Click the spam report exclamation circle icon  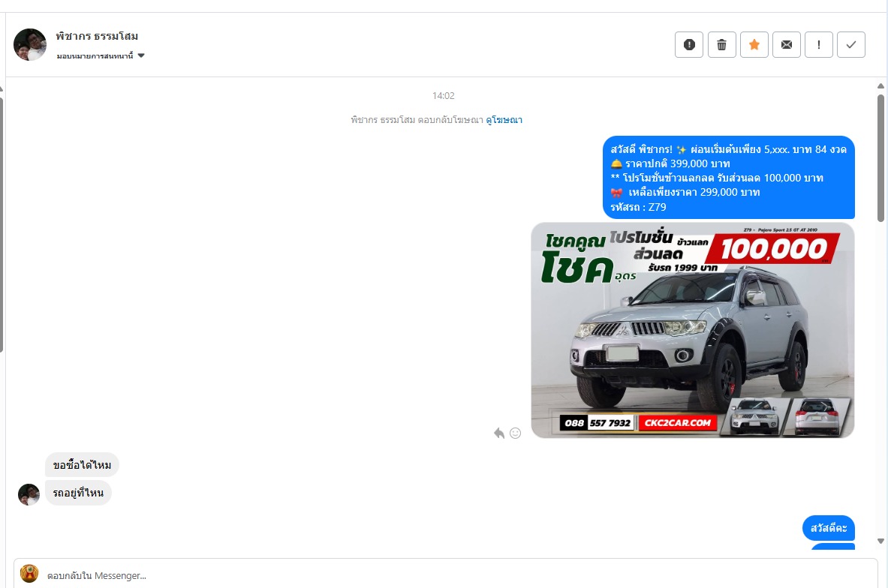(x=688, y=45)
